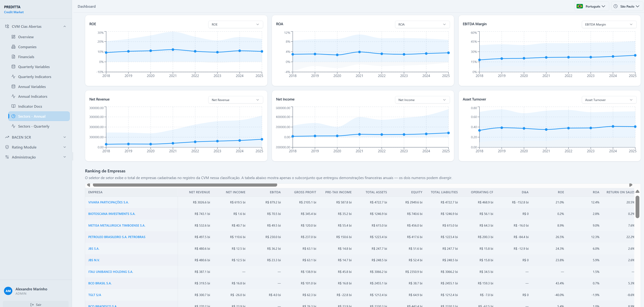Click the Financials document icon

pos(14,57)
